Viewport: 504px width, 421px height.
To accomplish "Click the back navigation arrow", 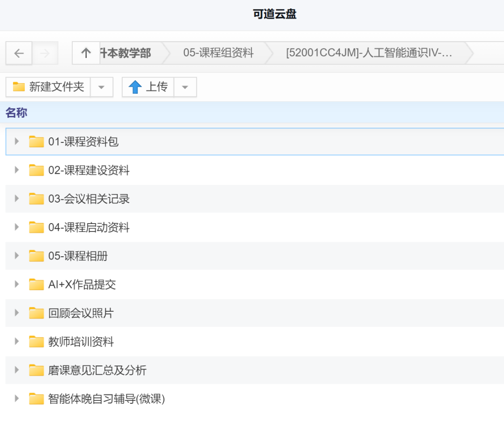I will [x=19, y=53].
